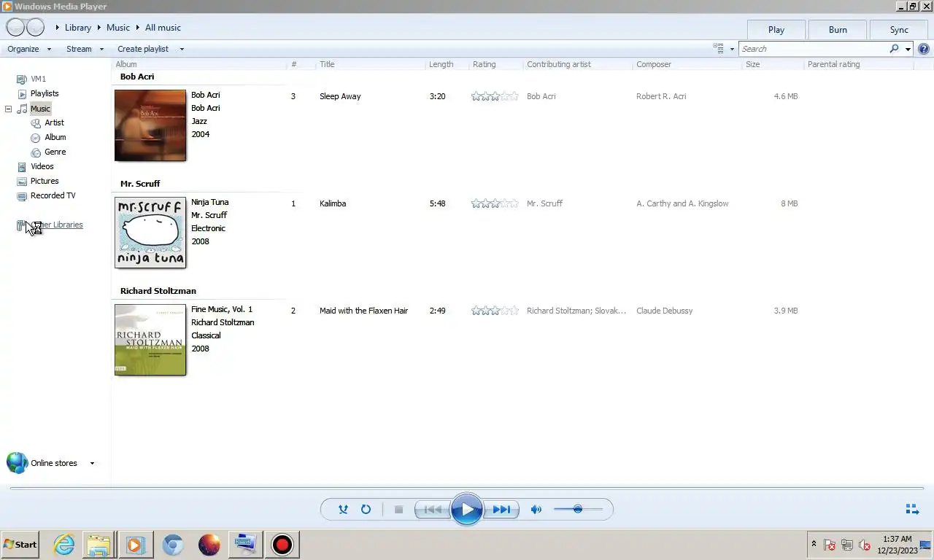Select Music in the navigation pane
The image size is (934, 560).
40,109
